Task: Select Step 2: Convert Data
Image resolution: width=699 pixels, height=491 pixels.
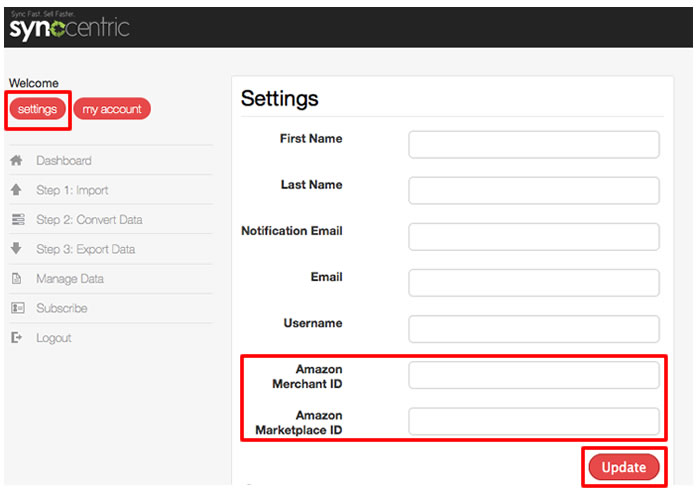Action: point(89,219)
